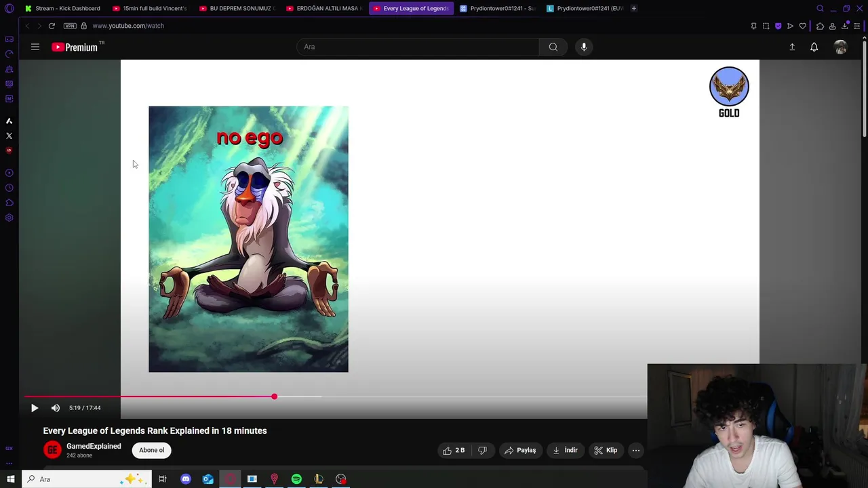The width and height of the screenshot is (868, 488).
Task: Click the pinboard pin icon in the address bar
Action: click(x=753, y=26)
